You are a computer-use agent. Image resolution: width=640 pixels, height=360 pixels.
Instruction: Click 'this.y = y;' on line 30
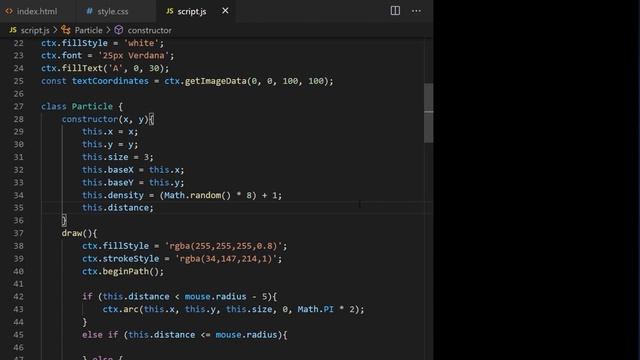110,144
